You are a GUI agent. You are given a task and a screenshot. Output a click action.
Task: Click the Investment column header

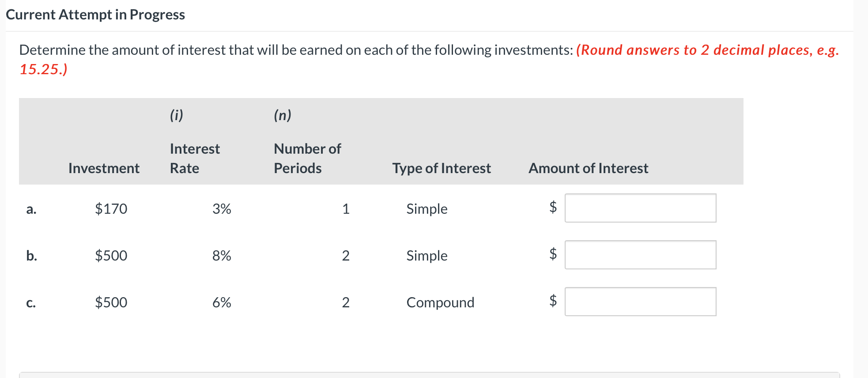coord(103,168)
